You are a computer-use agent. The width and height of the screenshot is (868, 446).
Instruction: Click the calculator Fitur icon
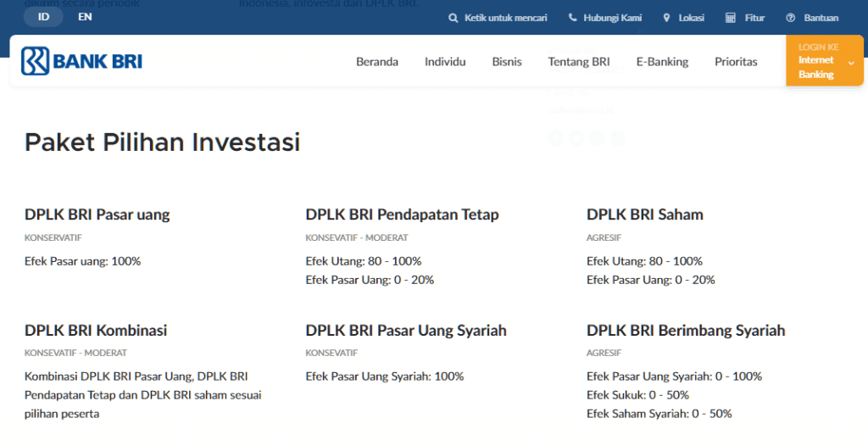coord(731,18)
